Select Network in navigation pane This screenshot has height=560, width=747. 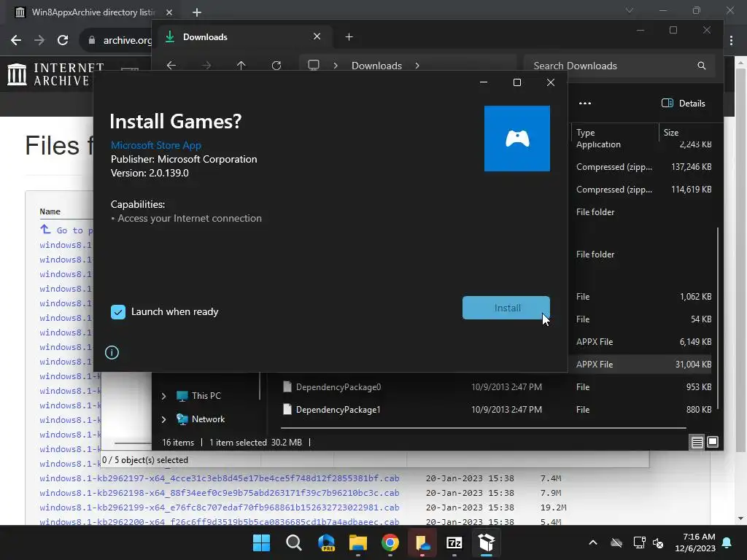click(208, 419)
